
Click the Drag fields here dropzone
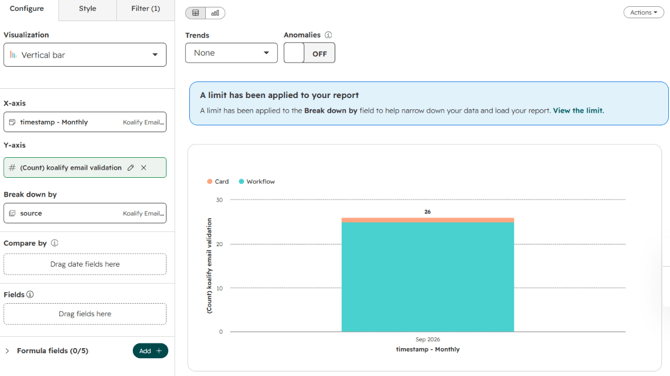[85, 314]
